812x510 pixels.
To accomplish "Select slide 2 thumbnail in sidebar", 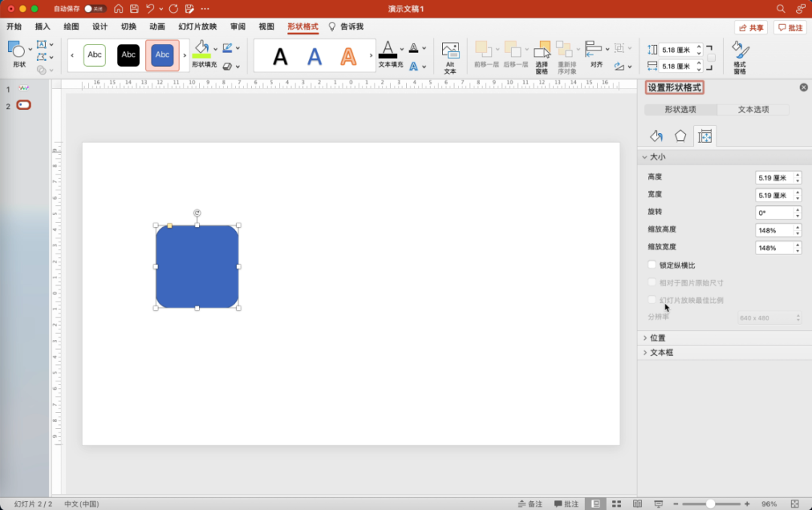I will pos(24,105).
